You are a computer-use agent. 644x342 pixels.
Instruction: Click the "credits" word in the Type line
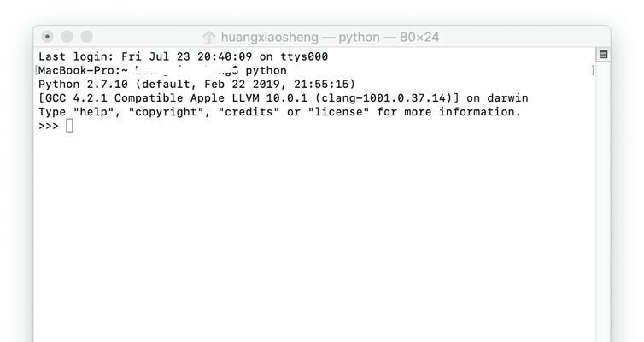tap(249, 112)
